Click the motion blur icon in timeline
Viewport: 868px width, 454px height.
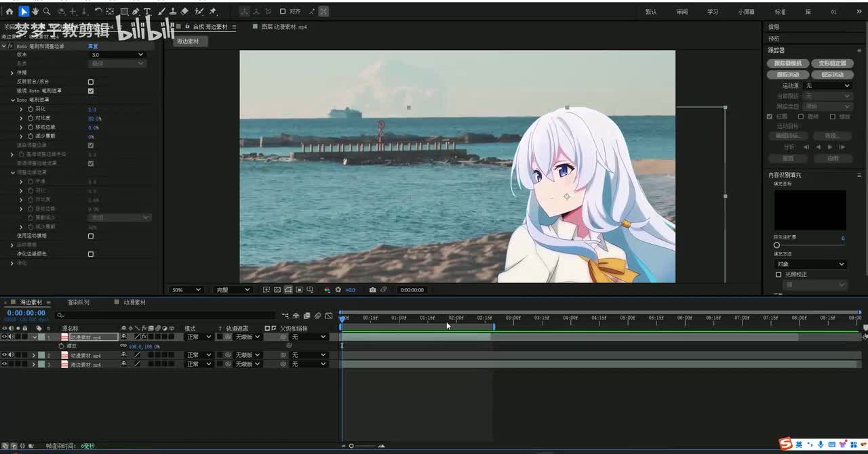pos(318,316)
